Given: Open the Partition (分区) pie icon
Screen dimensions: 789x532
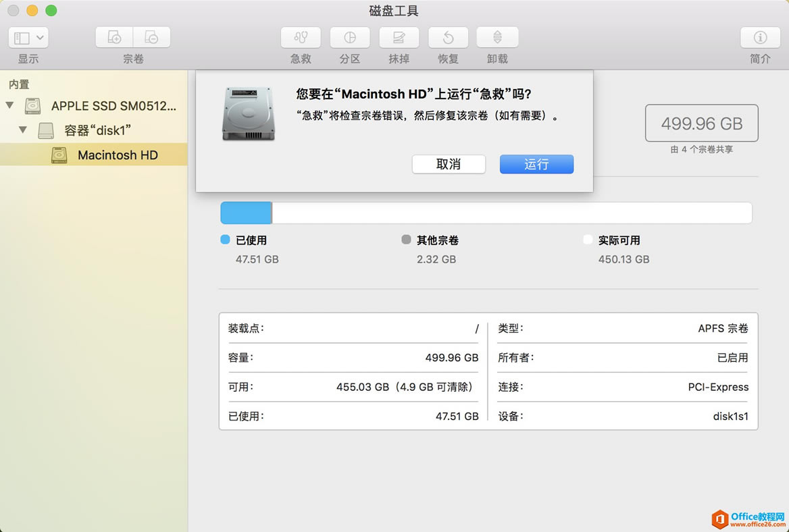Looking at the screenshot, I should (x=350, y=37).
